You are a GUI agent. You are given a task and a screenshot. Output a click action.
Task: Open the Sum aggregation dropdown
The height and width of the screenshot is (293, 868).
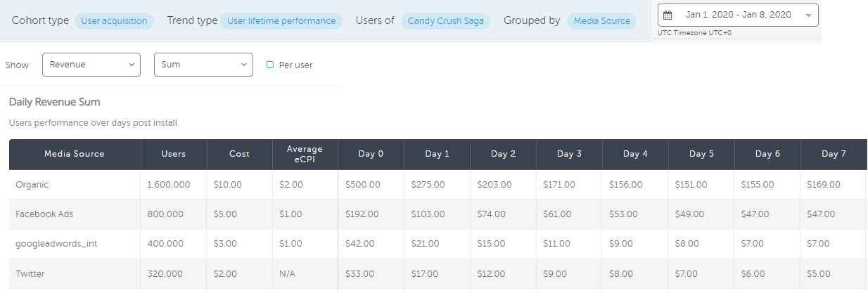point(203,65)
